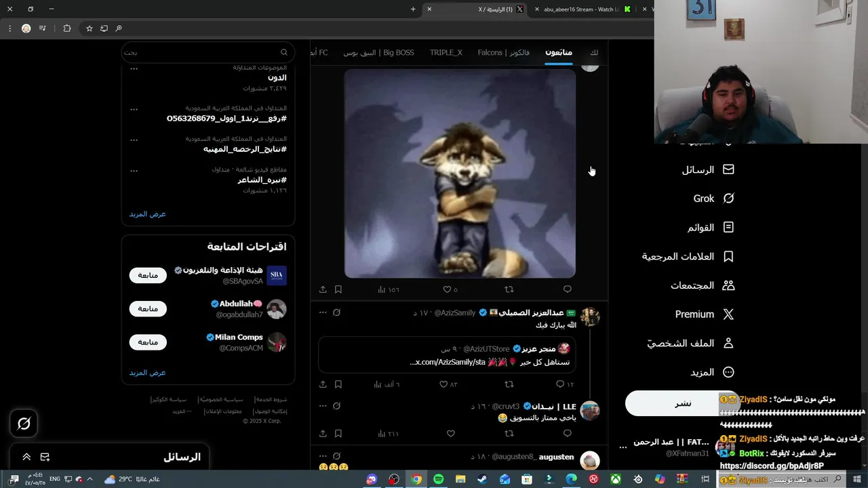Switch to the فالكونز | Falcons tab

504,52
